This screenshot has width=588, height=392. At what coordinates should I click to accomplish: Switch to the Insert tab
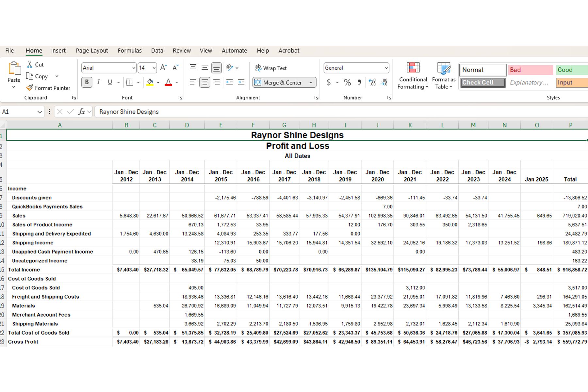(x=58, y=51)
